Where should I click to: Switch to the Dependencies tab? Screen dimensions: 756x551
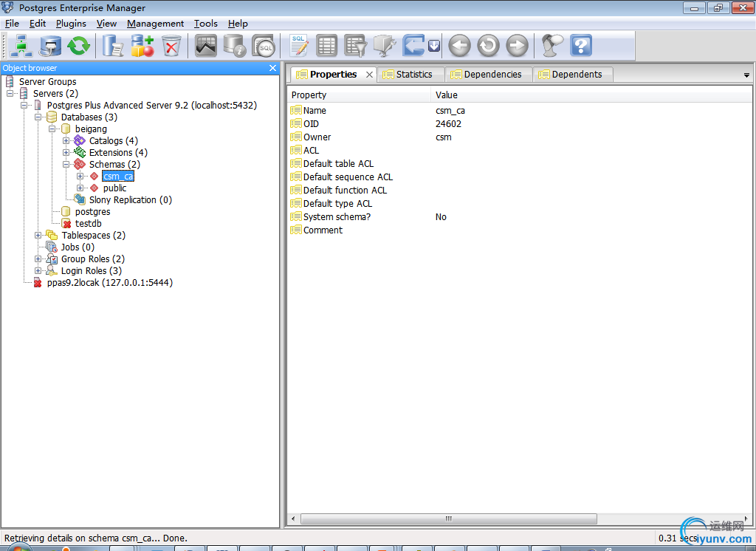click(x=489, y=75)
